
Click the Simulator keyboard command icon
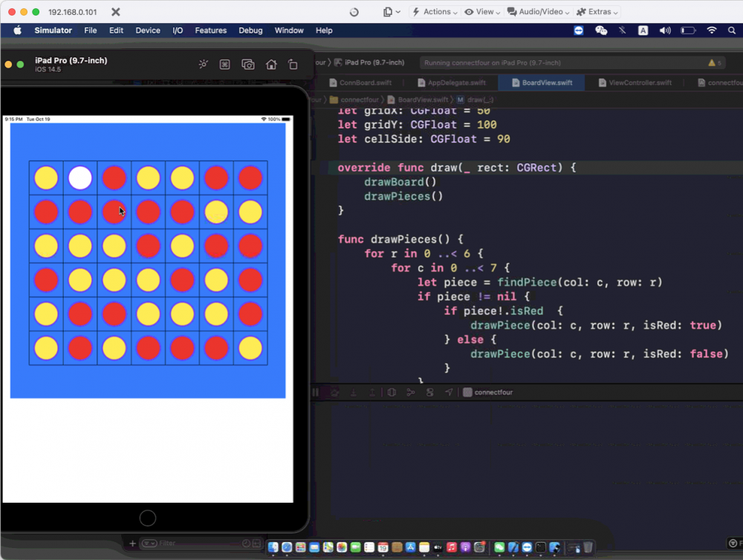[224, 65]
